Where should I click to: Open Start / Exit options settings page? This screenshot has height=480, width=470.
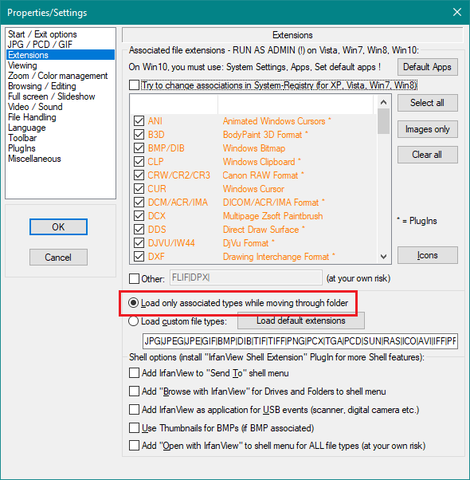click(x=42, y=34)
